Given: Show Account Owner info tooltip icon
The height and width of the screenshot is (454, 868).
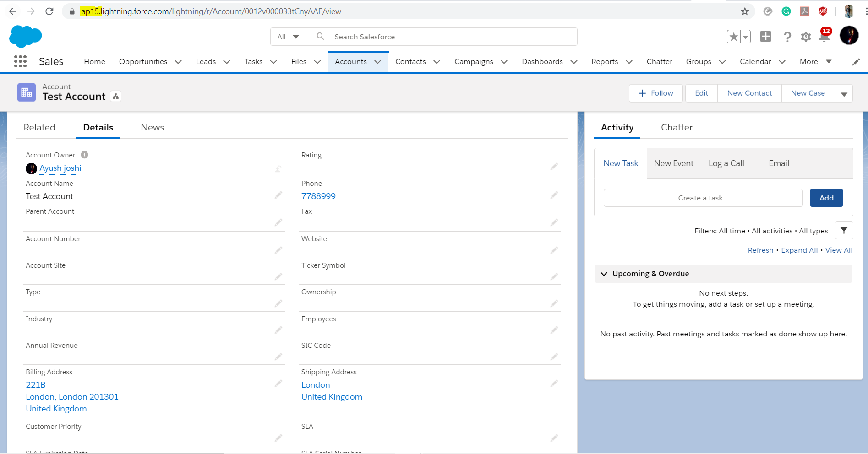Looking at the screenshot, I should [85, 155].
